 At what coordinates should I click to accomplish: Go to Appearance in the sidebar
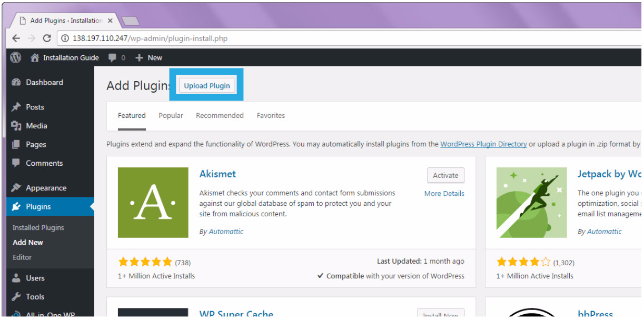pos(46,188)
